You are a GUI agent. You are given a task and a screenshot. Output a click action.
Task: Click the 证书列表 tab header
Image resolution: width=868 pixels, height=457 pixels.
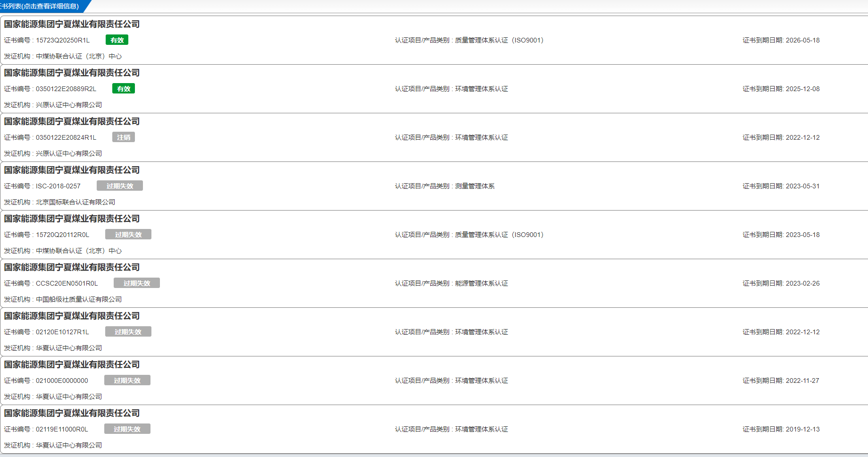click(x=40, y=6)
